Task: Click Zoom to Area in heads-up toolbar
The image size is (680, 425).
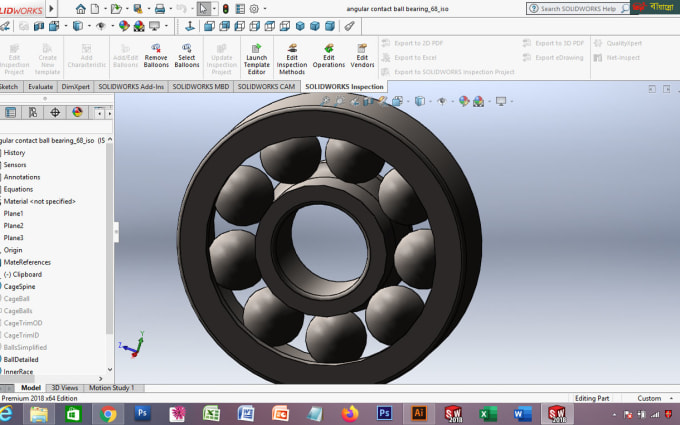Action: coord(340,101)
